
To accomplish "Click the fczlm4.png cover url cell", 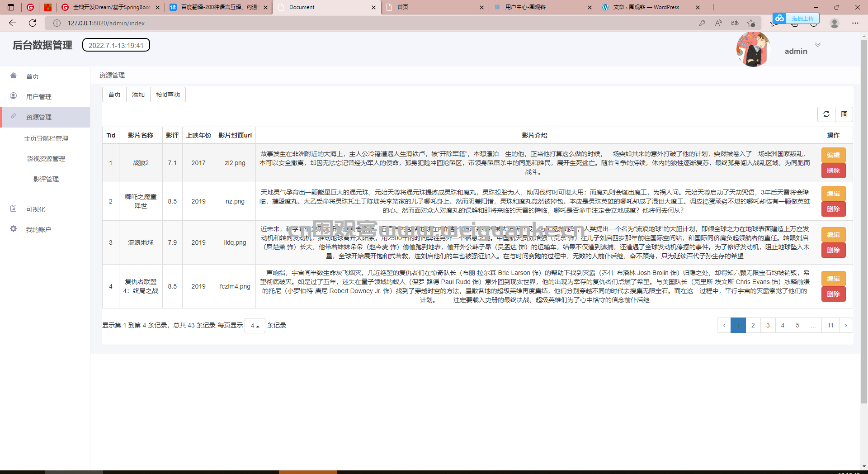I will coord(235,286).
